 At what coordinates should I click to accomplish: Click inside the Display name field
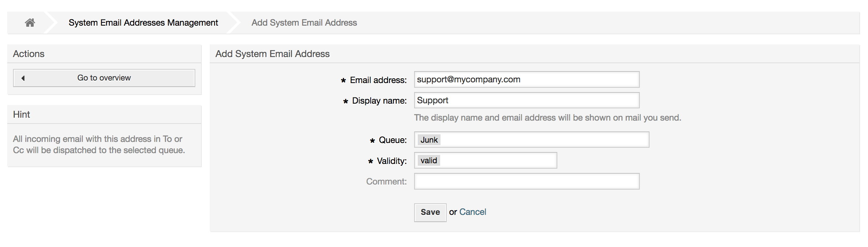pyautogui.click(x=526, y=100)
